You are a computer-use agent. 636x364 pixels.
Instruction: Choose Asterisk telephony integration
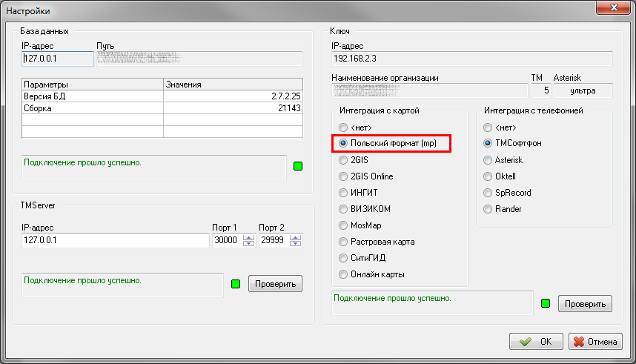coord(488,160)
